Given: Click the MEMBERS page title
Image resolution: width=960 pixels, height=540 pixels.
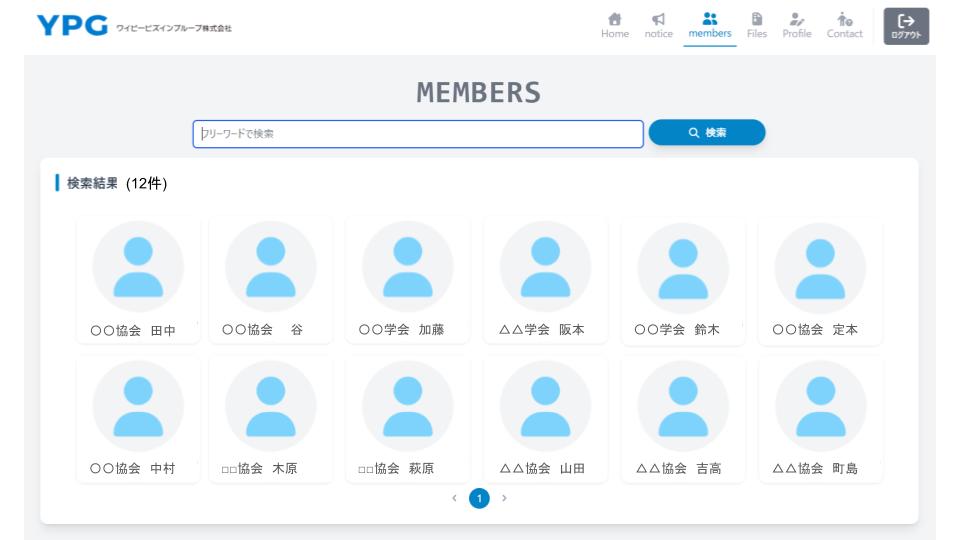Looking at the screenshot, I should click(x=479, y=93).
